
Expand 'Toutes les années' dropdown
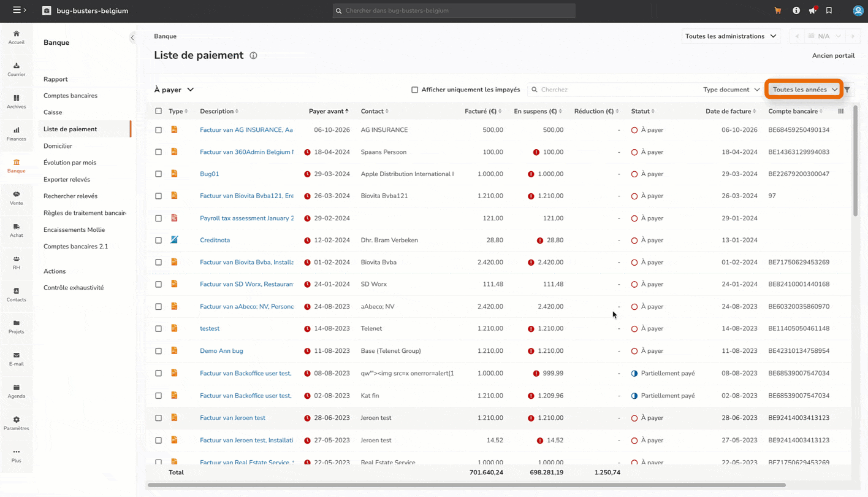(804, 90)
